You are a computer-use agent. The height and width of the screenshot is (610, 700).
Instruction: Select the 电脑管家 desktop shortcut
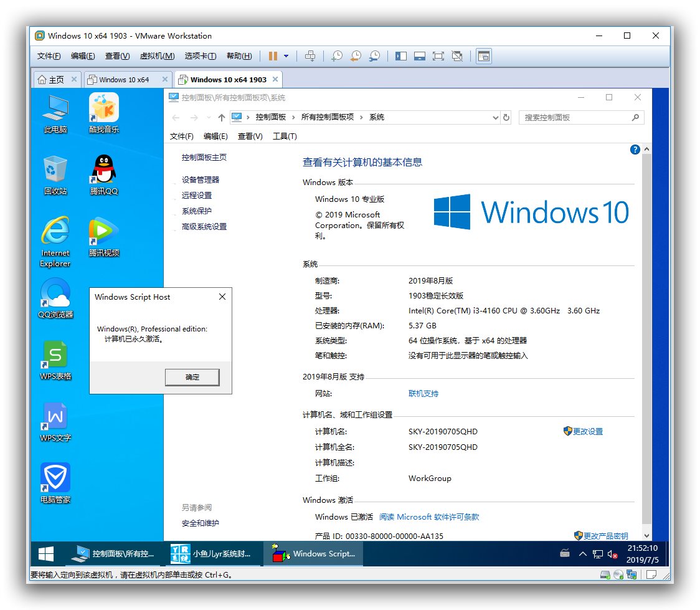[x=55, y=483]
